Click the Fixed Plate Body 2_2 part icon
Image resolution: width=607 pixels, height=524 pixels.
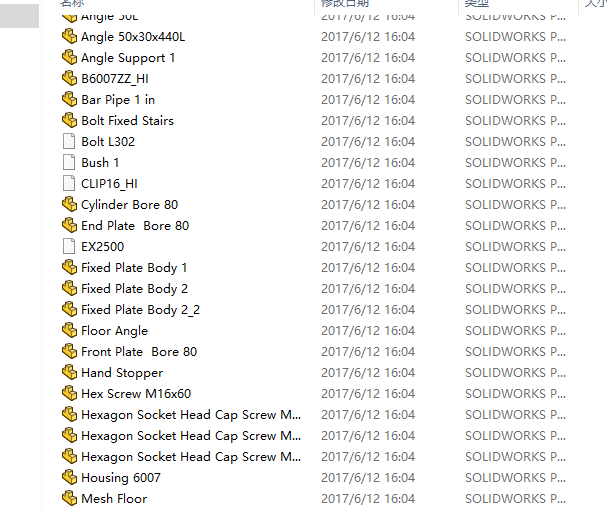click(x=70, y=309)
